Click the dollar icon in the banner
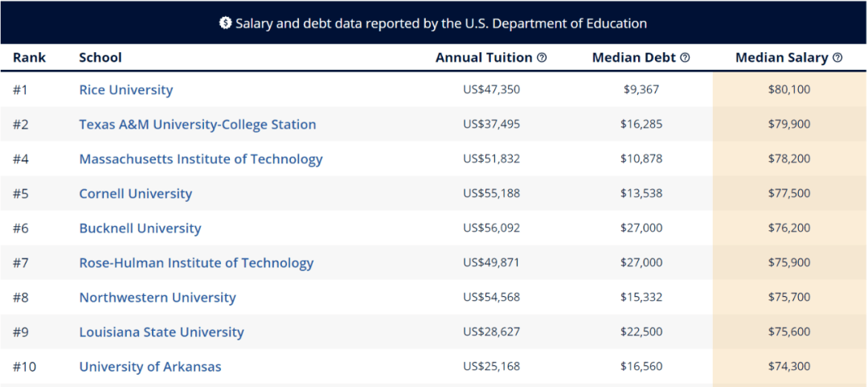 coord(225,23)
